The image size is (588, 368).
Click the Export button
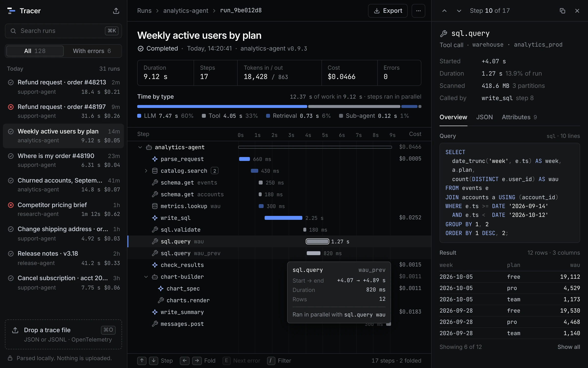click(x=388, y=11)
